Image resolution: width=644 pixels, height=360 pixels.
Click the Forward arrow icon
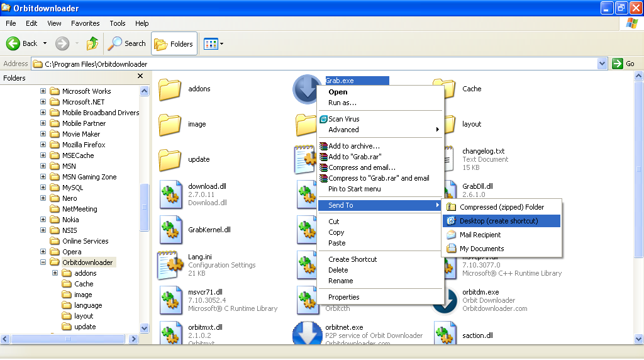tap(62, 43)
